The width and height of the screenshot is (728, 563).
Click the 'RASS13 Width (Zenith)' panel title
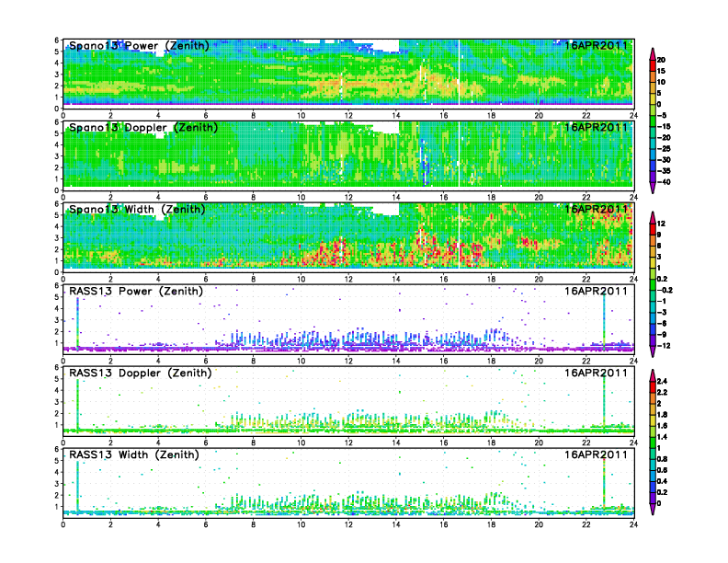point(133,454)
